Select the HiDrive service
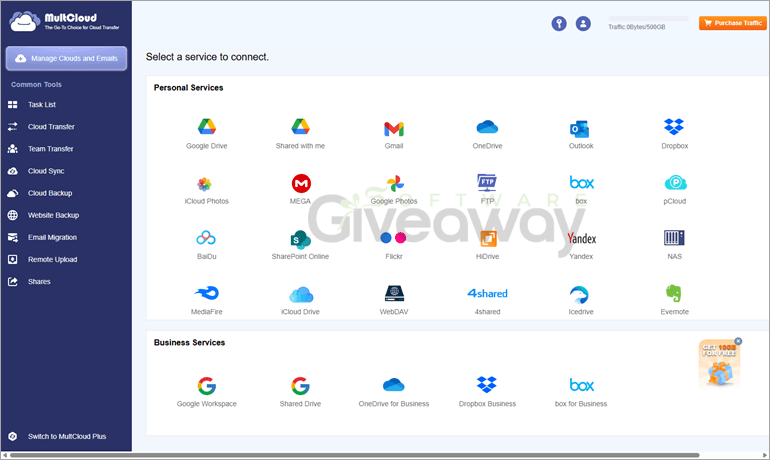 click(488, 239)
